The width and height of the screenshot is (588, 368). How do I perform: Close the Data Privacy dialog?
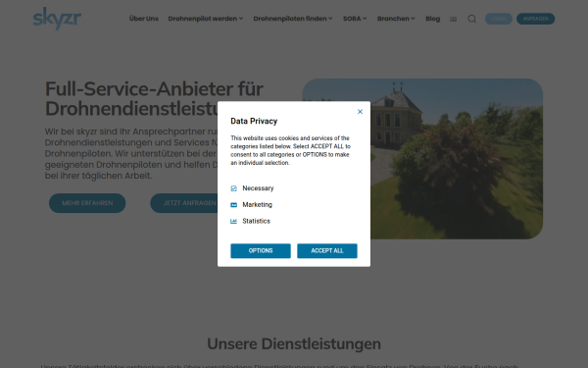point(360,112)
